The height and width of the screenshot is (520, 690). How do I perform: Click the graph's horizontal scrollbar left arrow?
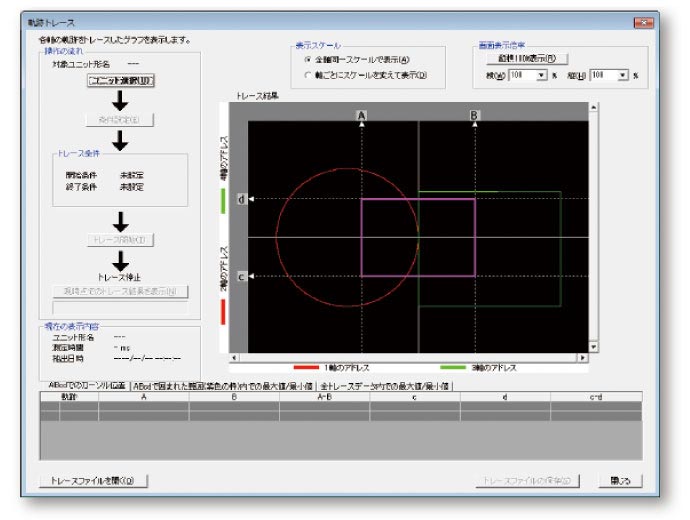(x=234, y=357)
